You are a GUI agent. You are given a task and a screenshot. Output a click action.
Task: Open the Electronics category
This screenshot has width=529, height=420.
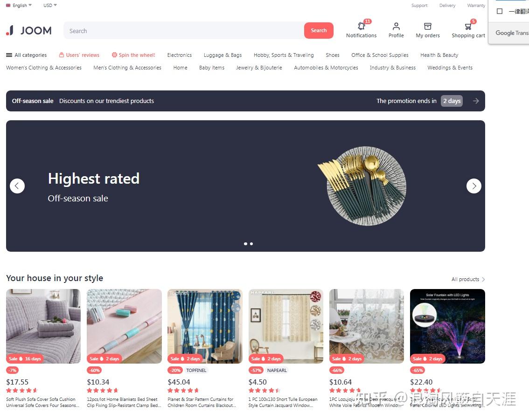(180, 55)
